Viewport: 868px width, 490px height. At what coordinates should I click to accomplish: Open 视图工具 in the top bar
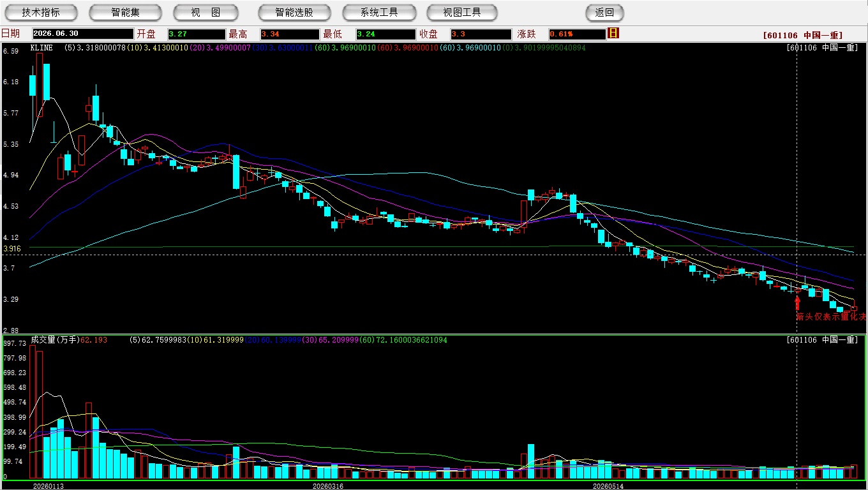462,12
